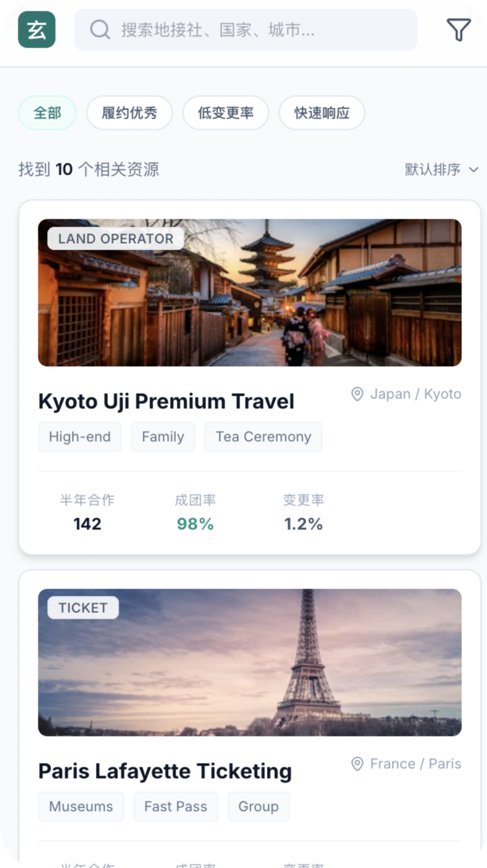Tap the location pin beside France / Paris

point(357,763)
